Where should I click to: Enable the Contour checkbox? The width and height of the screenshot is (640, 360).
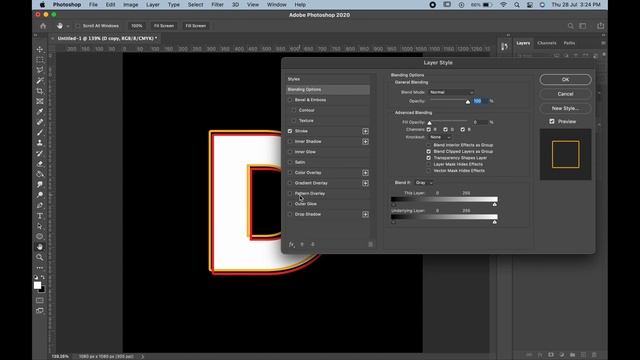[293, 110]
